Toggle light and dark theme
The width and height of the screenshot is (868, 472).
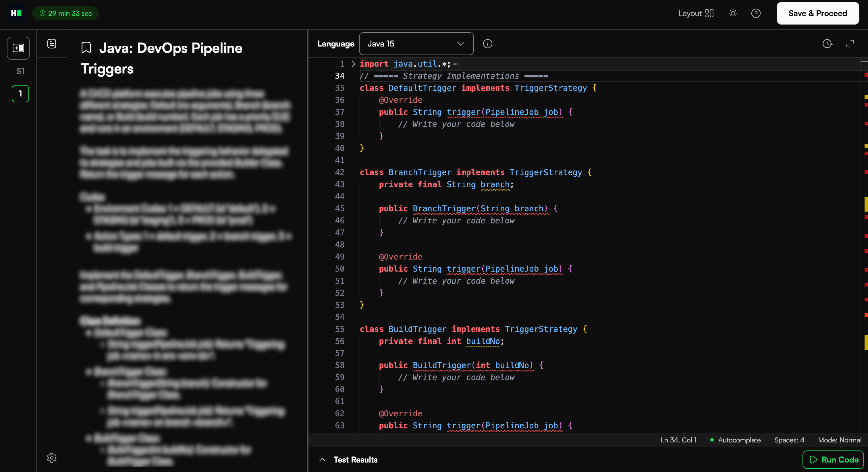(733, 13)
